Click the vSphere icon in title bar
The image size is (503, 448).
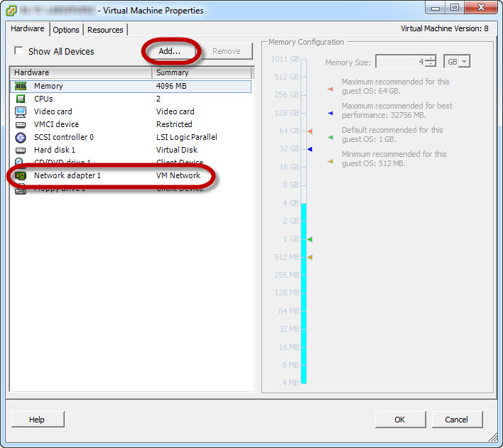11,10
